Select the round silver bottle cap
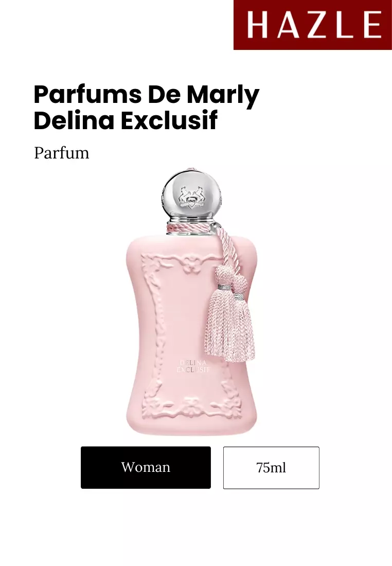 click(191, 195)
